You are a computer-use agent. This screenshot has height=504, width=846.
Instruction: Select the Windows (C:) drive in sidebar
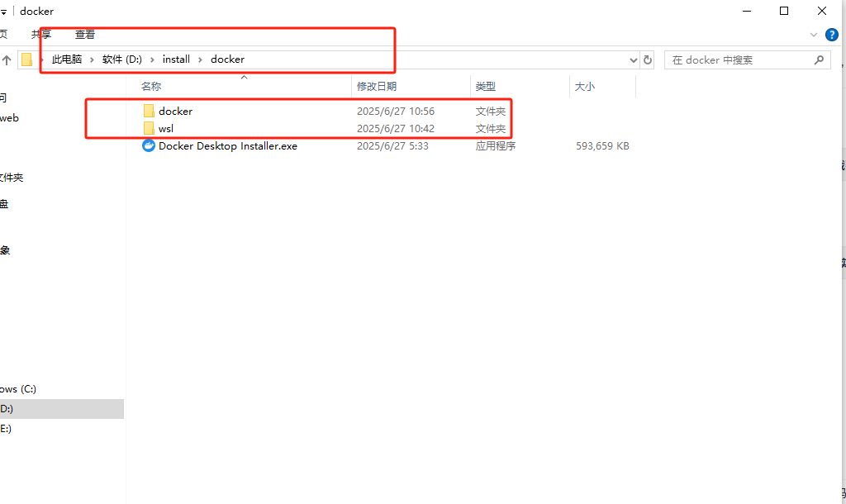pos(18,389)
